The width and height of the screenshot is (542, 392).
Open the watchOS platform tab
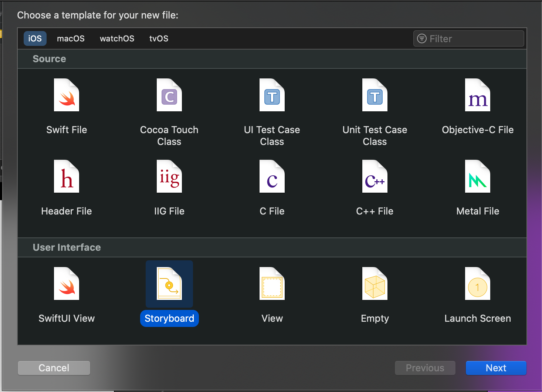(117, 38)
